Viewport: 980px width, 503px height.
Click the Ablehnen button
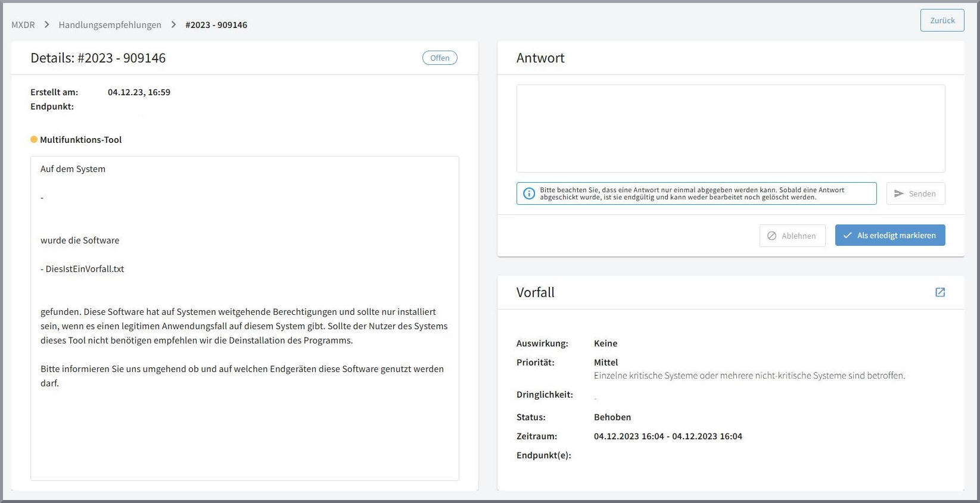tap(792, 236)
